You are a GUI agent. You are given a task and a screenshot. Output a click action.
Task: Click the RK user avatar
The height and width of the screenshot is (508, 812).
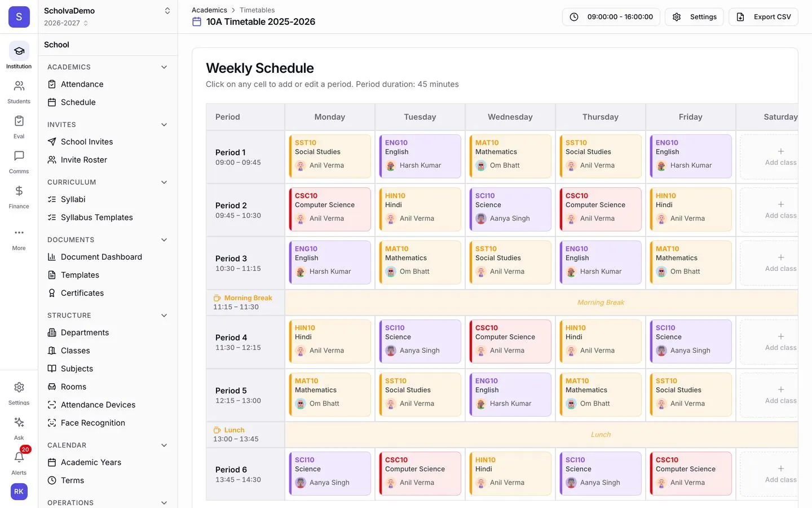19,492
